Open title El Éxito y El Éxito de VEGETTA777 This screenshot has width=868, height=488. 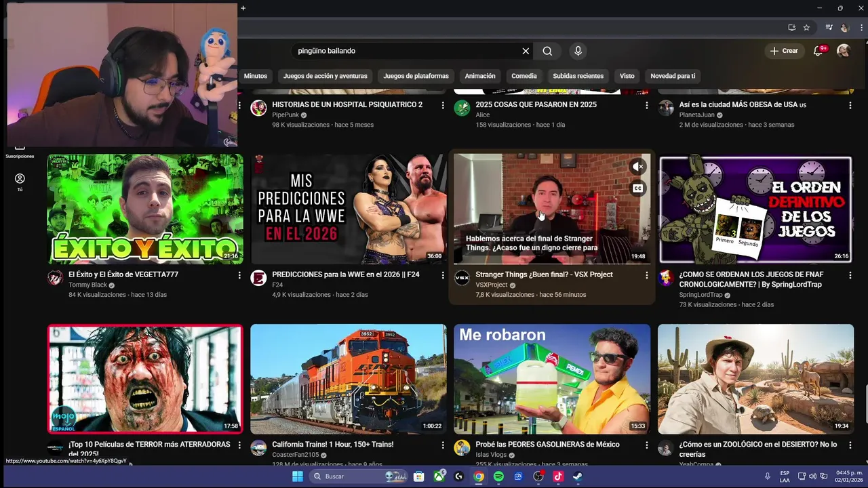[x=123, y=274]
